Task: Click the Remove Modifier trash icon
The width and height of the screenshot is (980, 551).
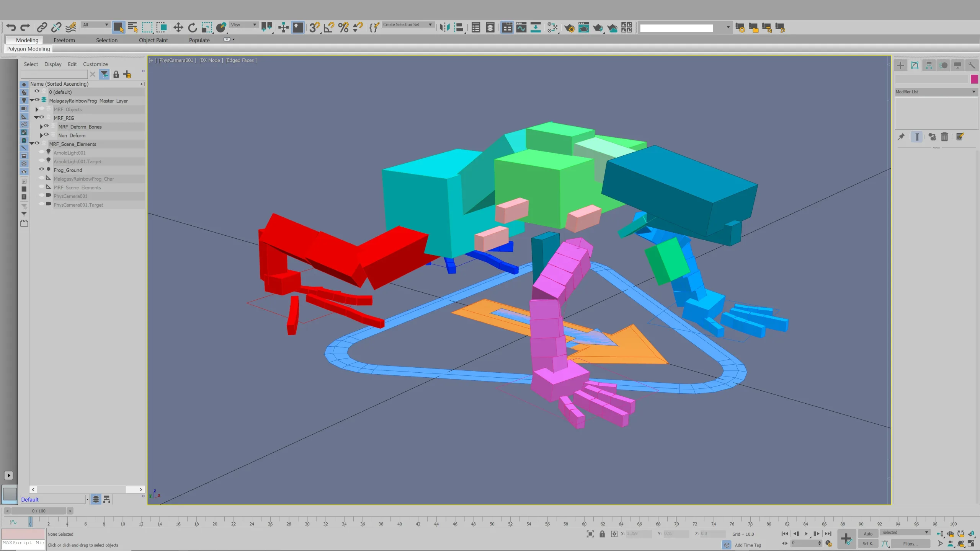Action: coord(945,137)
